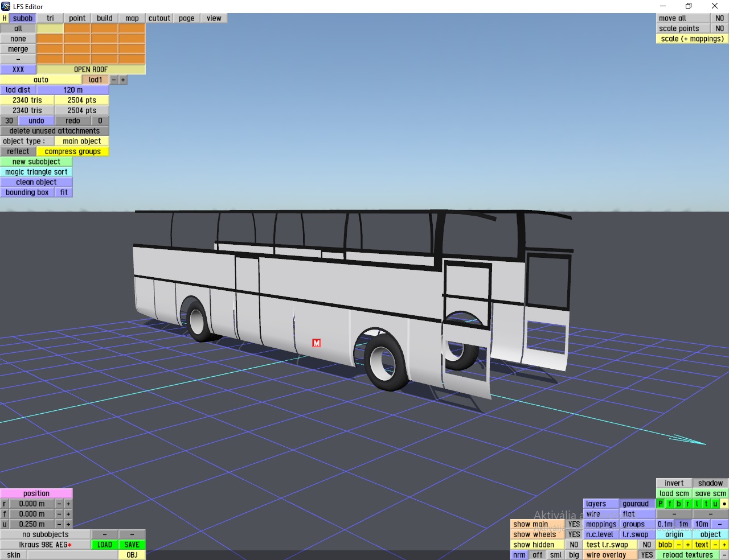
Task: Click the clean object button
Action: (36, 182)
